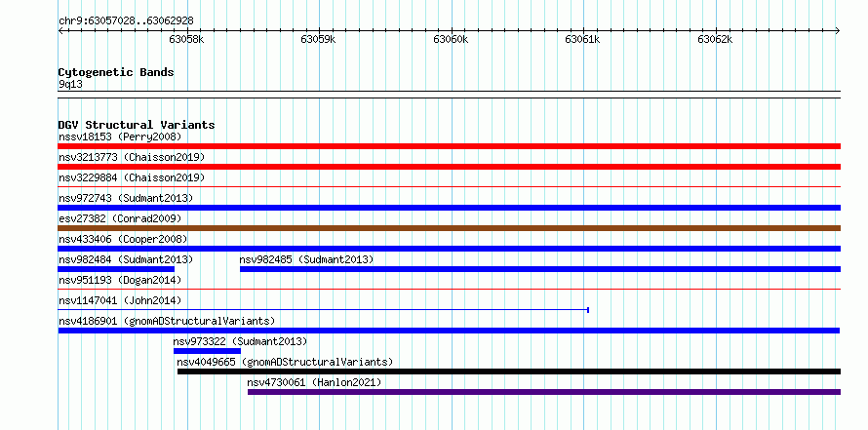The width and height of the screenshot is (868, 430).
Task: Open nsv4186901 (gnomADStructuralVariants) label
Action: click(167, 321)
